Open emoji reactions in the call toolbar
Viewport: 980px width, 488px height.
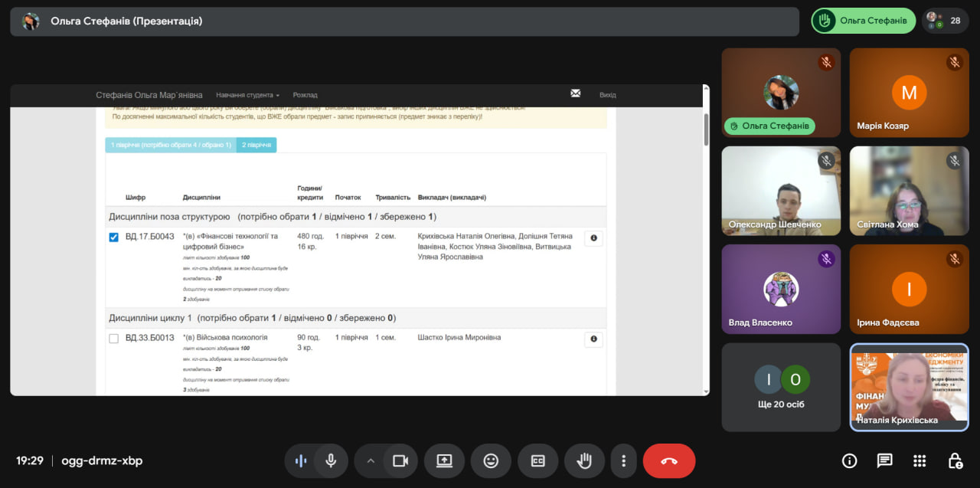coord(491,461)
